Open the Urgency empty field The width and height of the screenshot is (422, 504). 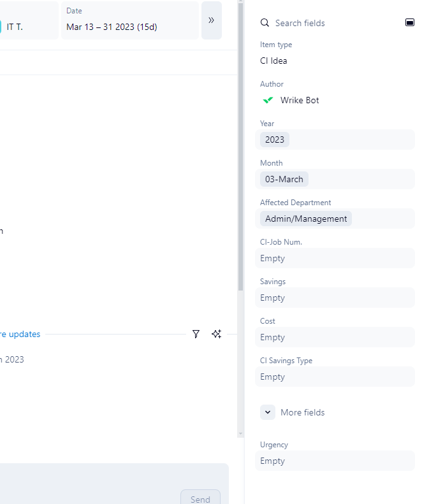click(335, 461)
